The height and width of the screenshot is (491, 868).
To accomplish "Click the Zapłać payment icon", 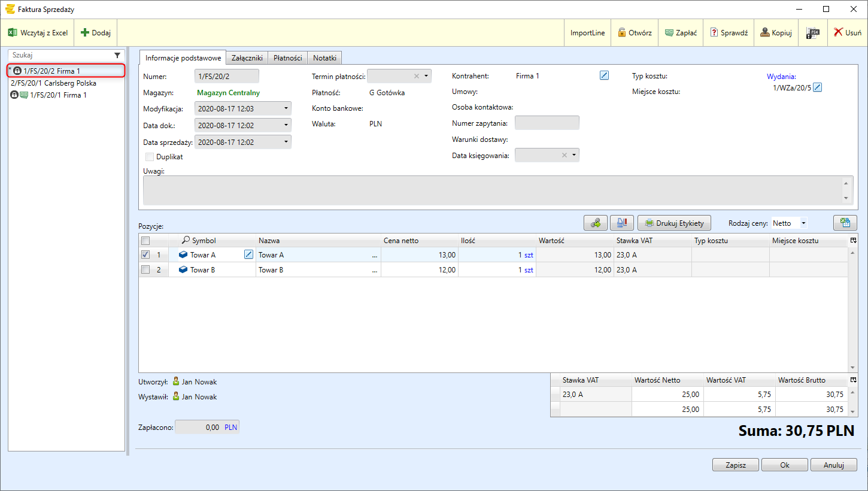I will point(681,33).
